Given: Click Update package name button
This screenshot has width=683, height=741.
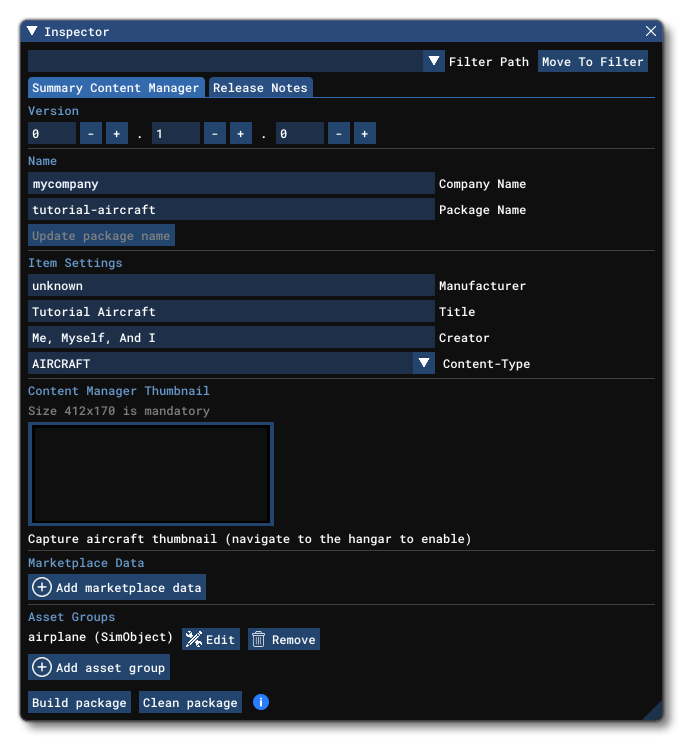Looking at the screenshot, I should [x=101, y=235].
